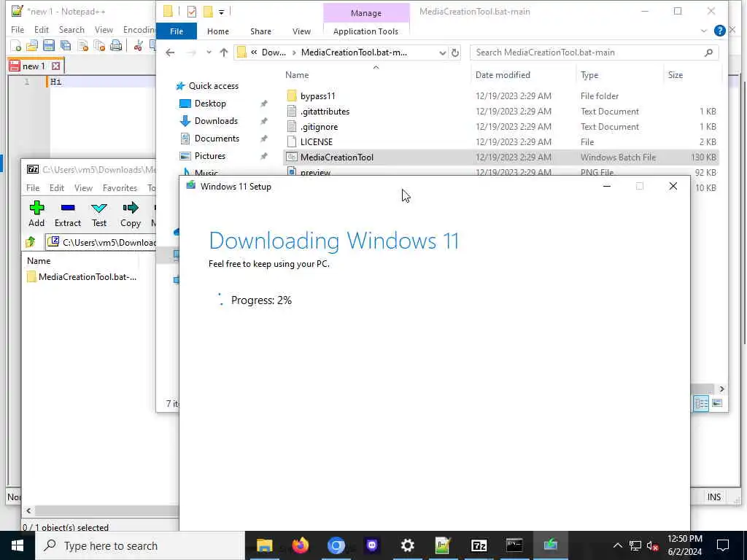Screen dimensions: 747x560
Task: Expand address bar history dropdown in Explorer
Action: (442, 52)
